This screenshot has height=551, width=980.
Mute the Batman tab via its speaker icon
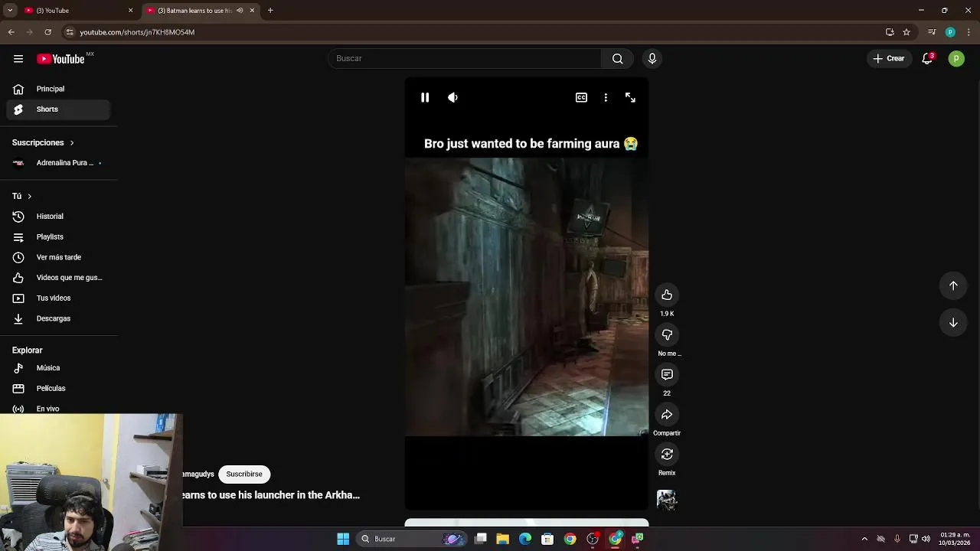coord(240,11)
